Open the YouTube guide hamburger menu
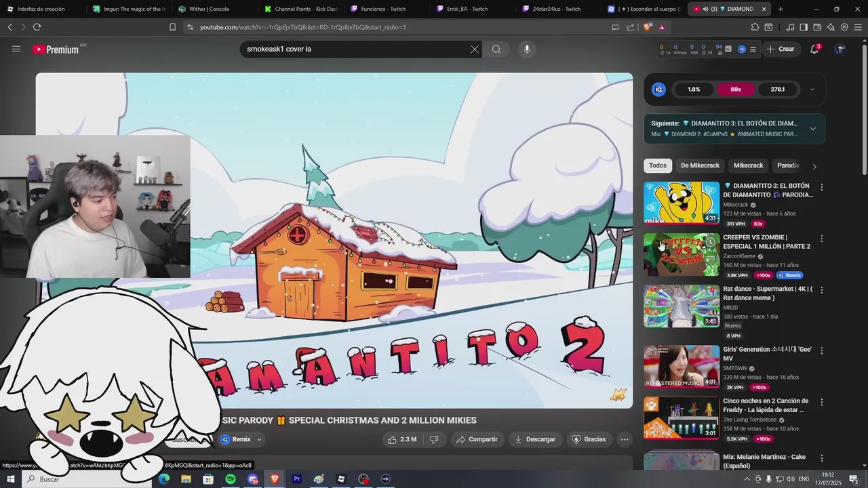 (16, 49)
